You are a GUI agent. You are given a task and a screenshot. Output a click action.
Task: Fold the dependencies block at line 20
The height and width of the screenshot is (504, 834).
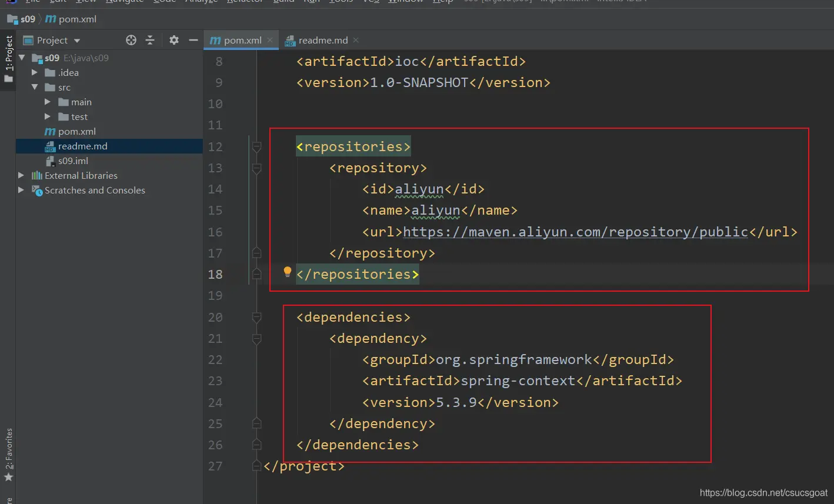point(256,318)
